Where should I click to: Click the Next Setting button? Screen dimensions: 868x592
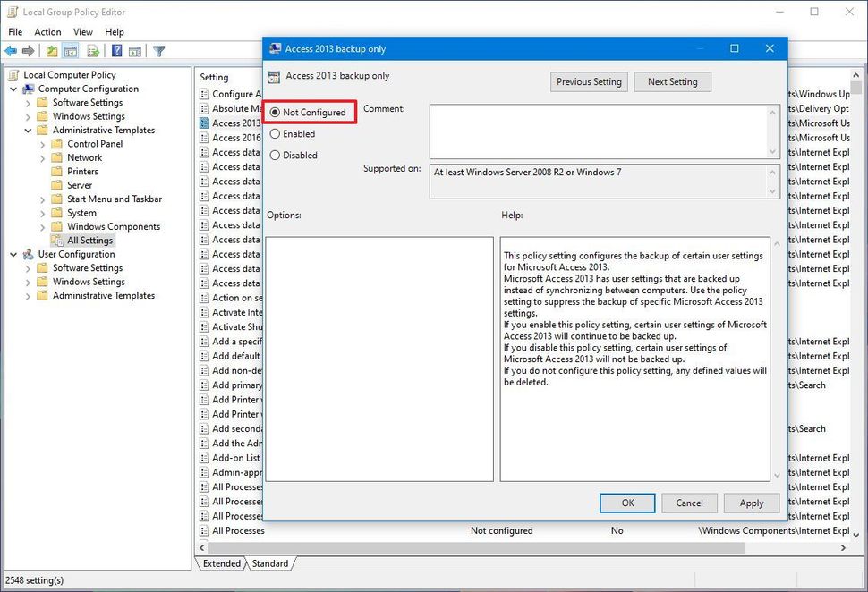click(x=672, y=81)
